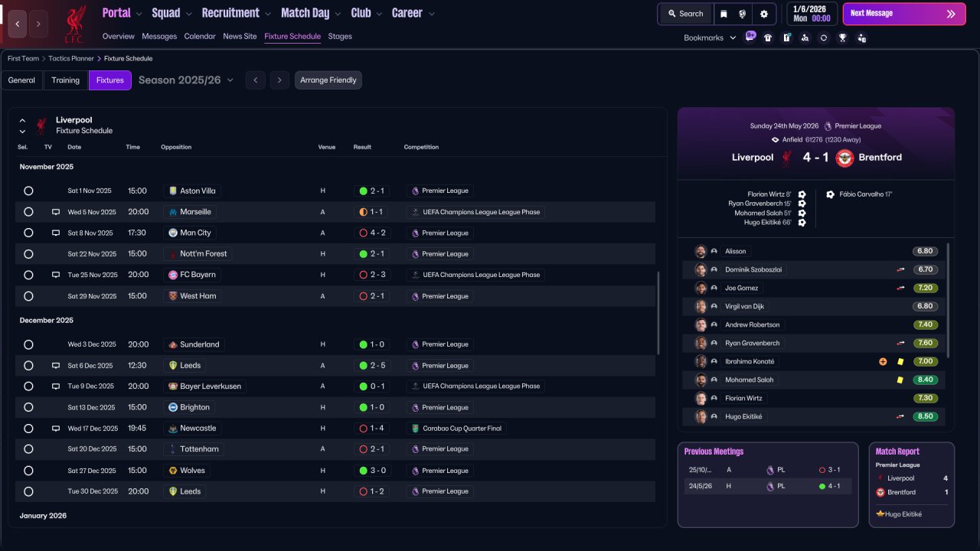Open the News Site sub-tab

coord(240,36)
